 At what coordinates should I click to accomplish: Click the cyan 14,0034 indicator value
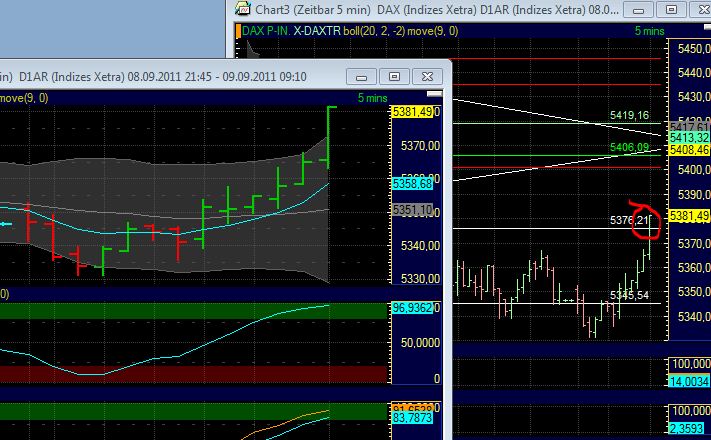(x=690, y=381)
